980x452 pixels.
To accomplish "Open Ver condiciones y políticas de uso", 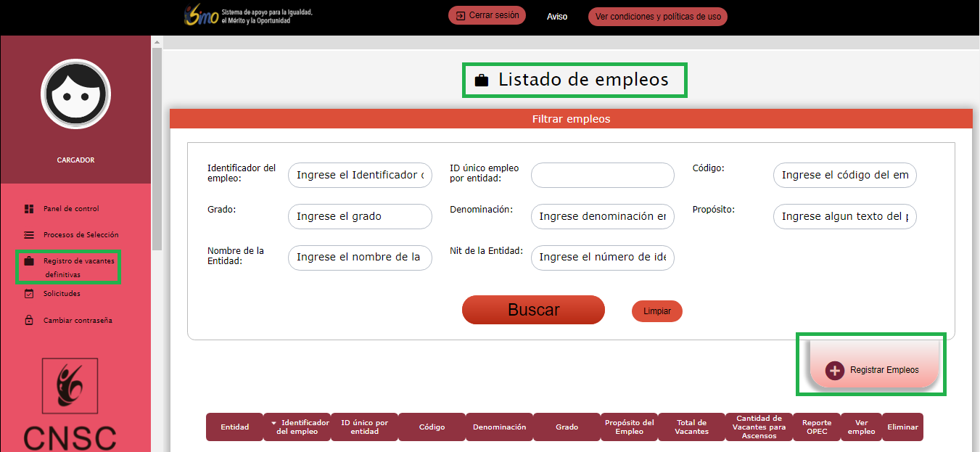I will click(x=657, y=16).
